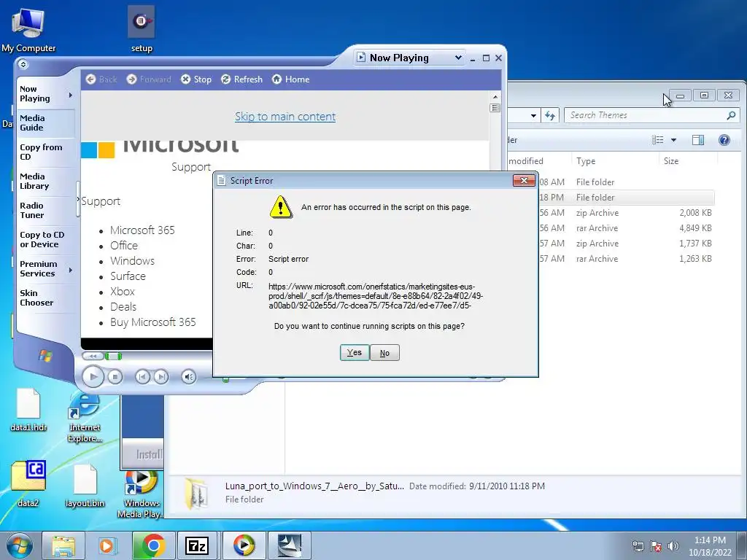Select Copy to CD or Device tab
The width and height of the screenshot is (747, 560).
[x=46, y=239]
